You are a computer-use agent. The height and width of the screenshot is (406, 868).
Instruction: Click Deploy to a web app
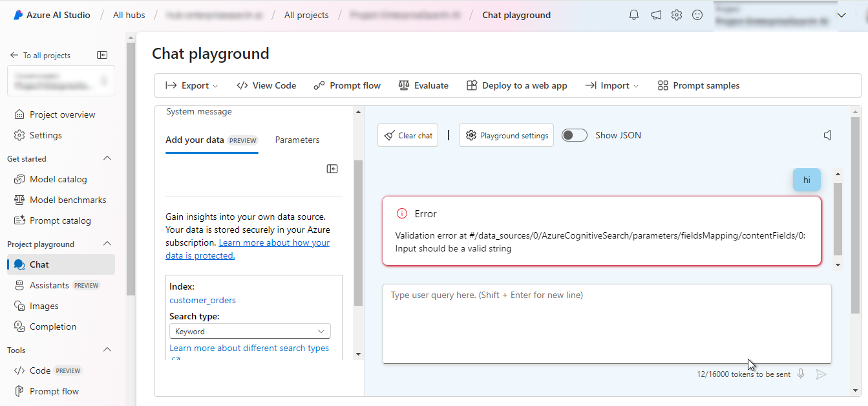pos(517,85)
